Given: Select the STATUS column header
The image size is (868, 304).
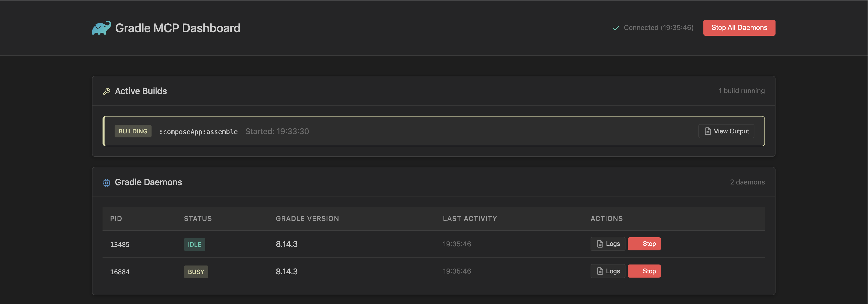Looking at the screenshot, I should [198, 218].
